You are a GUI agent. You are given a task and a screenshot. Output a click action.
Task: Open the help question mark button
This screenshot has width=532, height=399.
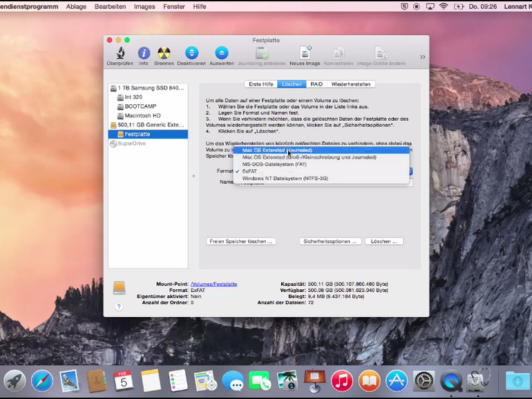[119, 306]
